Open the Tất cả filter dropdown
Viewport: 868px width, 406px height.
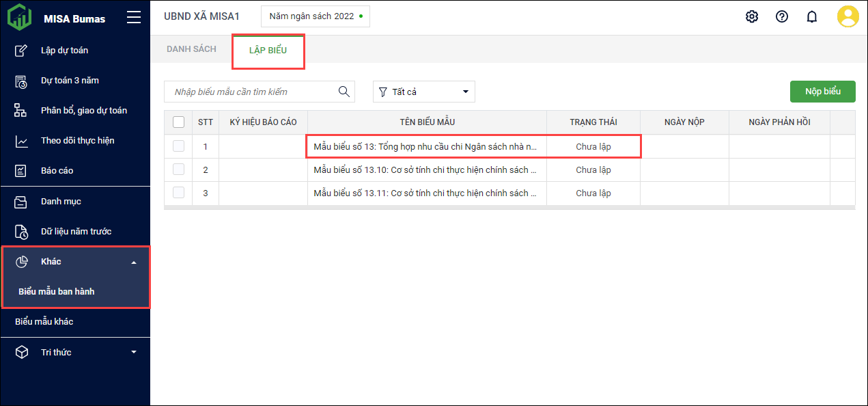423,92
